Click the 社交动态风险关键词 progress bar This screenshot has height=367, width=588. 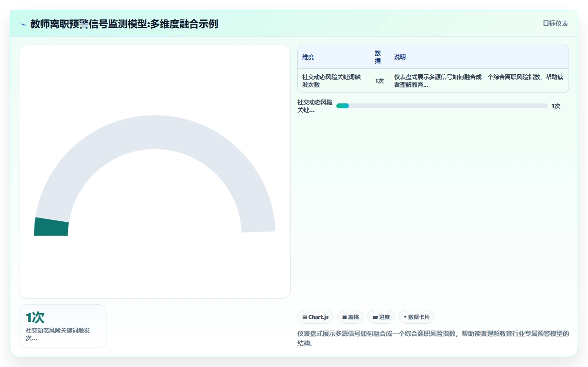(442, 106)
